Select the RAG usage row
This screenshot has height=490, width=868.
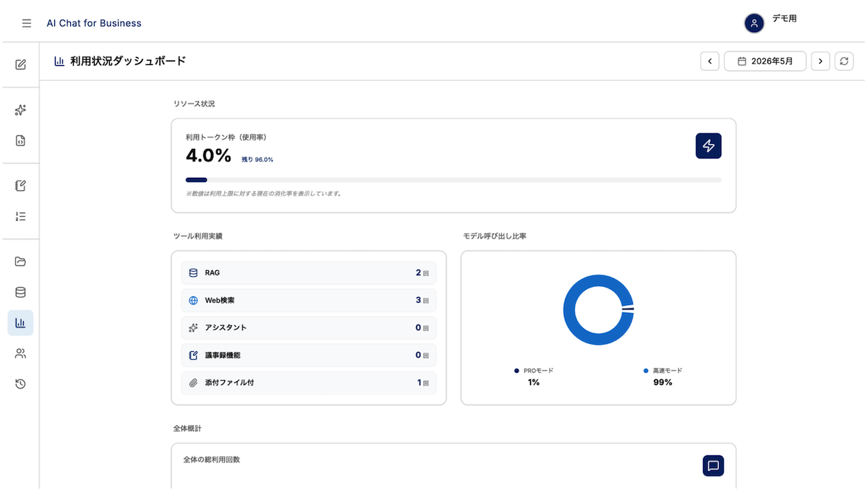(x=309, y=273)
